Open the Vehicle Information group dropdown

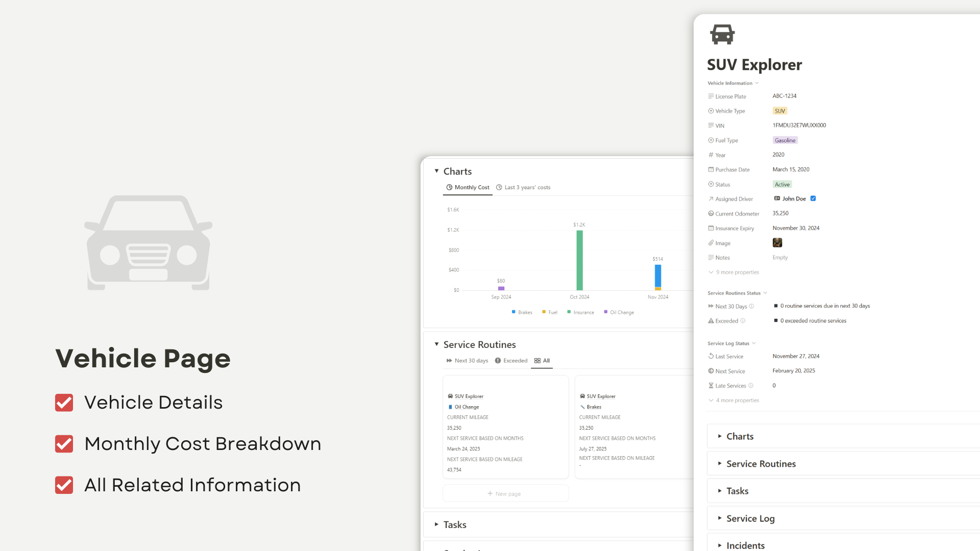point(733,83)
